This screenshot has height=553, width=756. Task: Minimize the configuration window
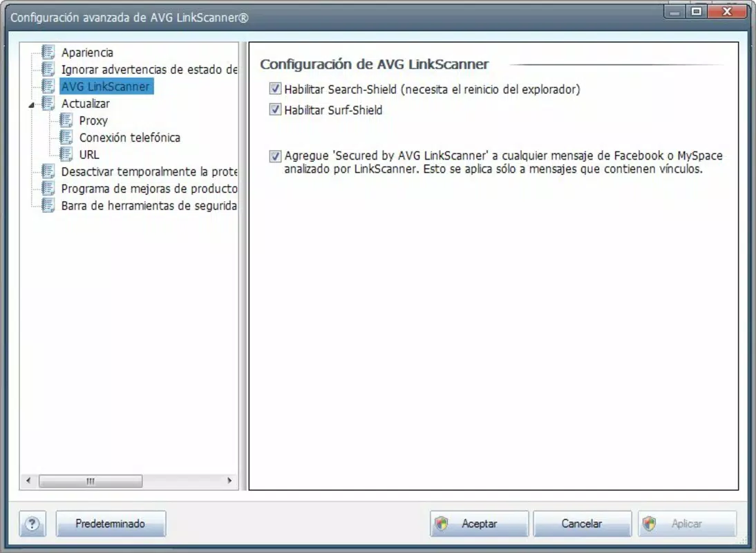675,12
